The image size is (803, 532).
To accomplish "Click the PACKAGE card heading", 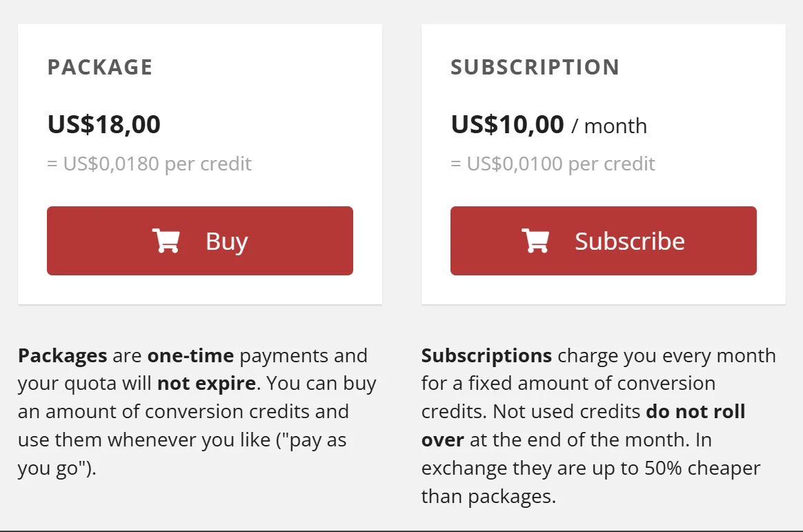I will point(100,67).
